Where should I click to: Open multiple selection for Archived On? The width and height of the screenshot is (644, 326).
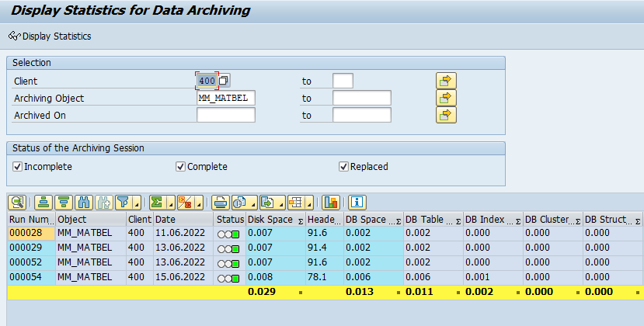pyautogui.click(x=446, y=116)
